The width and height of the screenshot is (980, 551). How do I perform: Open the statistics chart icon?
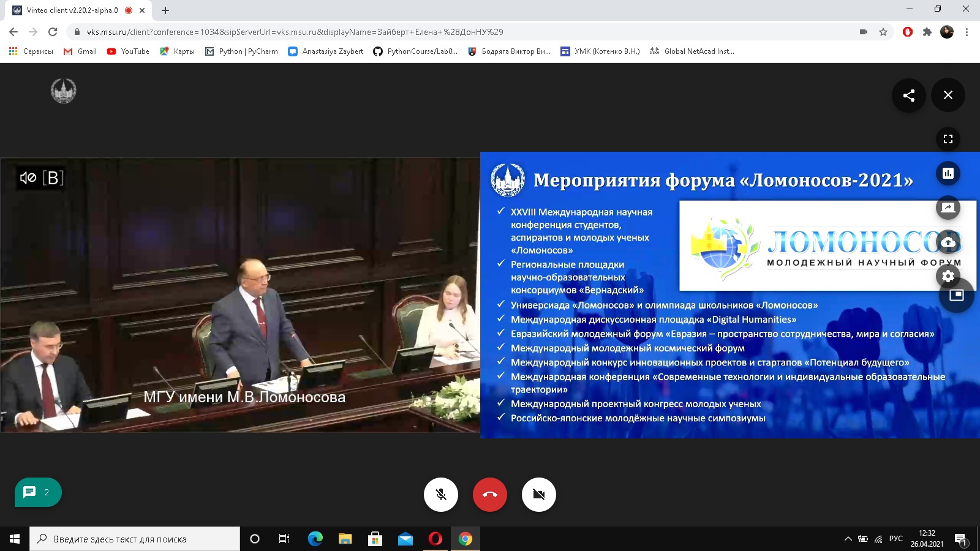948,173
